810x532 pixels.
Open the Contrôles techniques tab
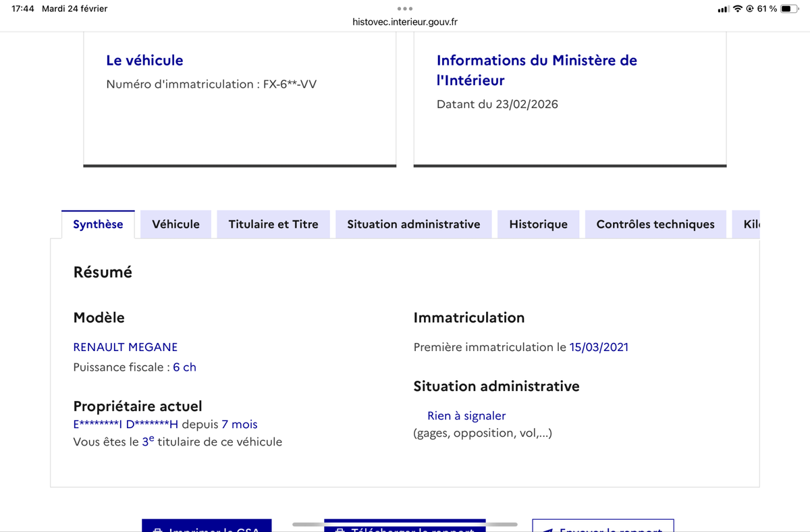point(655,224)
